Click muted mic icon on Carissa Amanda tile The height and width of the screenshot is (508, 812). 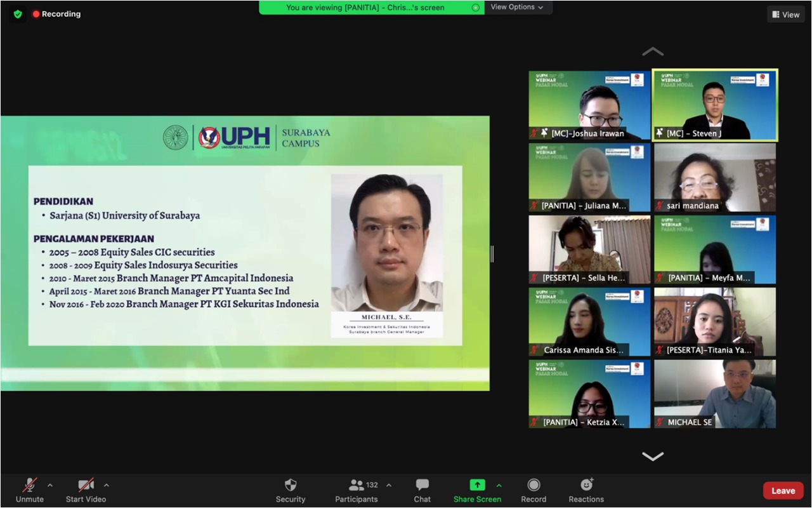point(535,350)
